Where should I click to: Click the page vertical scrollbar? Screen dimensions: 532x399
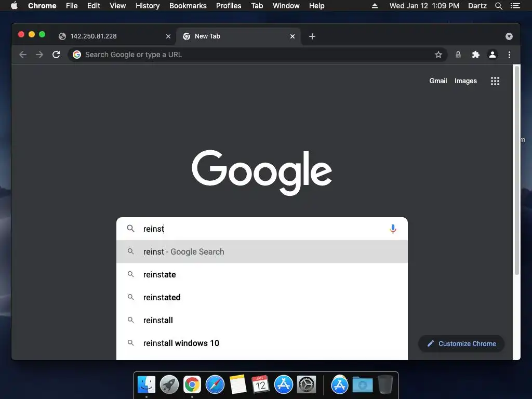[x=517, y=170]
